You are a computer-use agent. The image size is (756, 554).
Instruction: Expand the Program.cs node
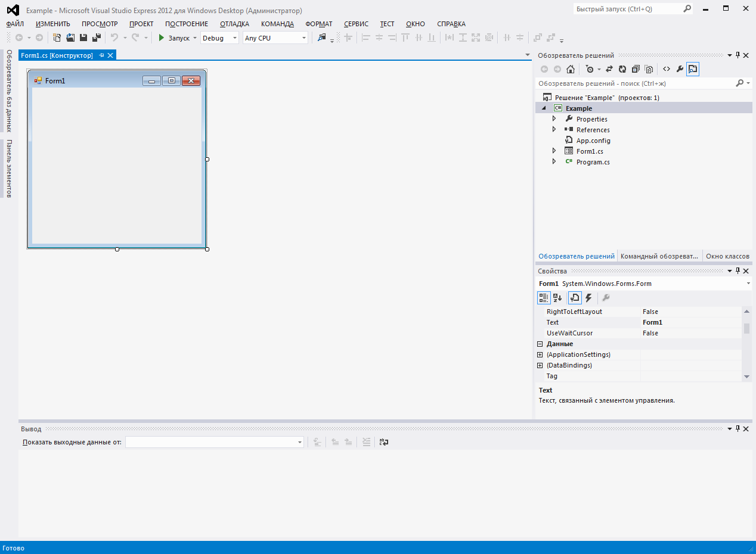[554, 162]
